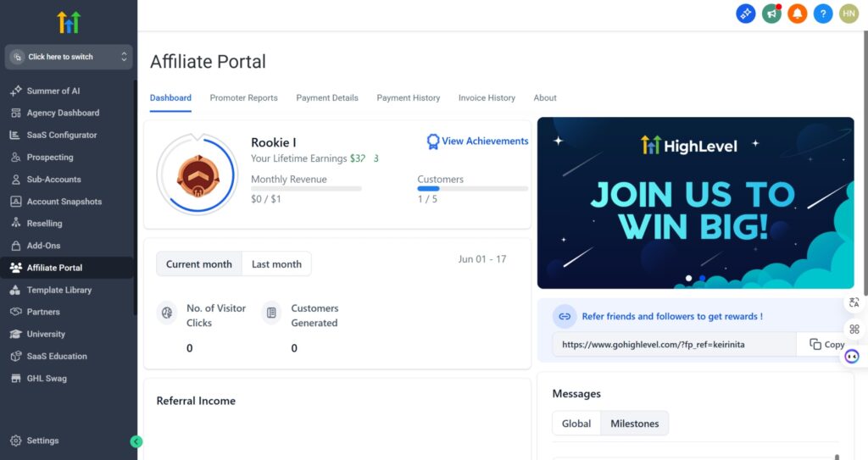Viewport: 868px width, 460px height.
Task: Click 'Jun 01 - 17' date range text
Action: click(x=482, y=259)
